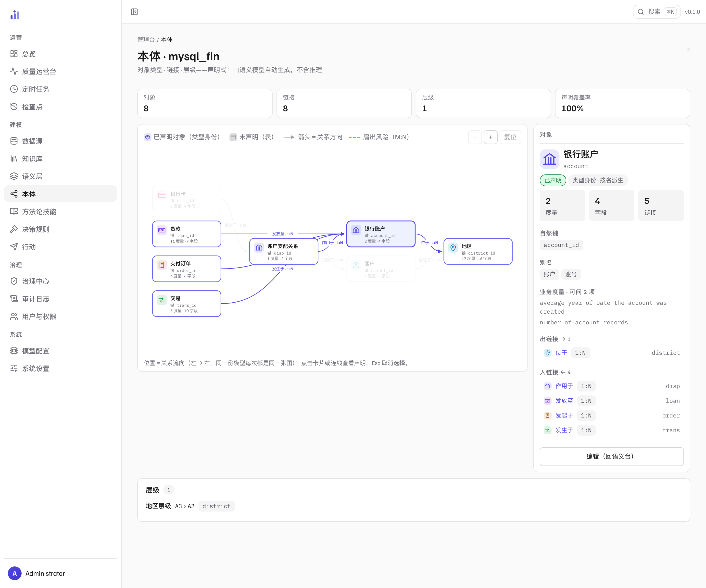The image size is (706, 588).
Task: Select the 交易 trans node card
Action: click(x=187, y=304)
